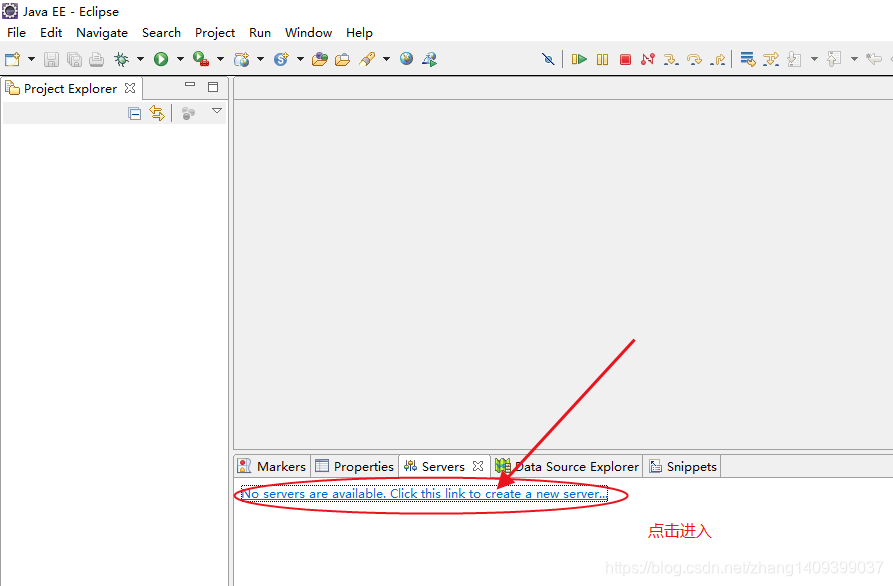Open the Previous Annotation dropdown arrow
Screen dimensions: 893x586
[x=854, y=59]
